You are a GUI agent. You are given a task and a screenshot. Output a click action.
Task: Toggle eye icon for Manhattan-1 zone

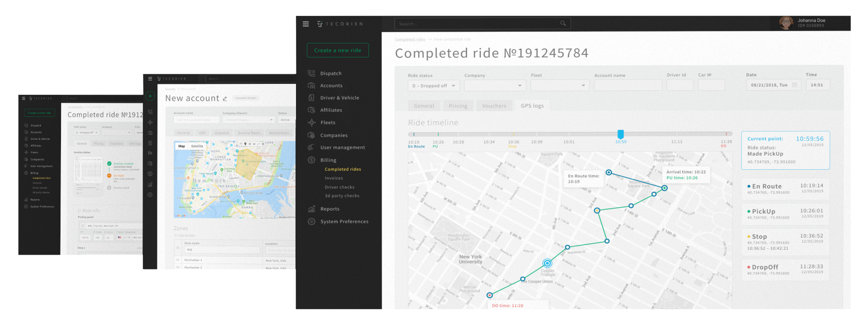(x=177, y=260)
